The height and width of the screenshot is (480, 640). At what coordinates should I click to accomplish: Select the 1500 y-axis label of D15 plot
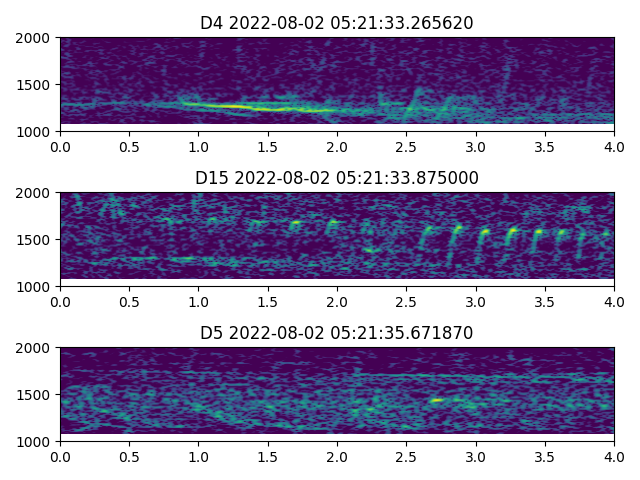[x=36, y=240]
